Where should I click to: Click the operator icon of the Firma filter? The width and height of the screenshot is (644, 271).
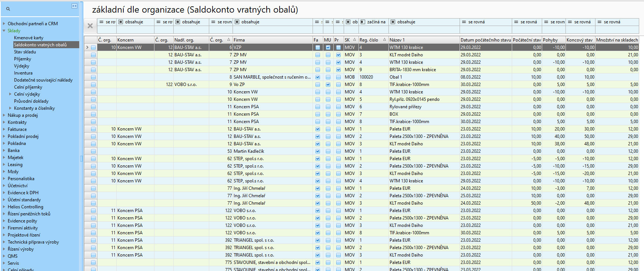pos(237,22)
